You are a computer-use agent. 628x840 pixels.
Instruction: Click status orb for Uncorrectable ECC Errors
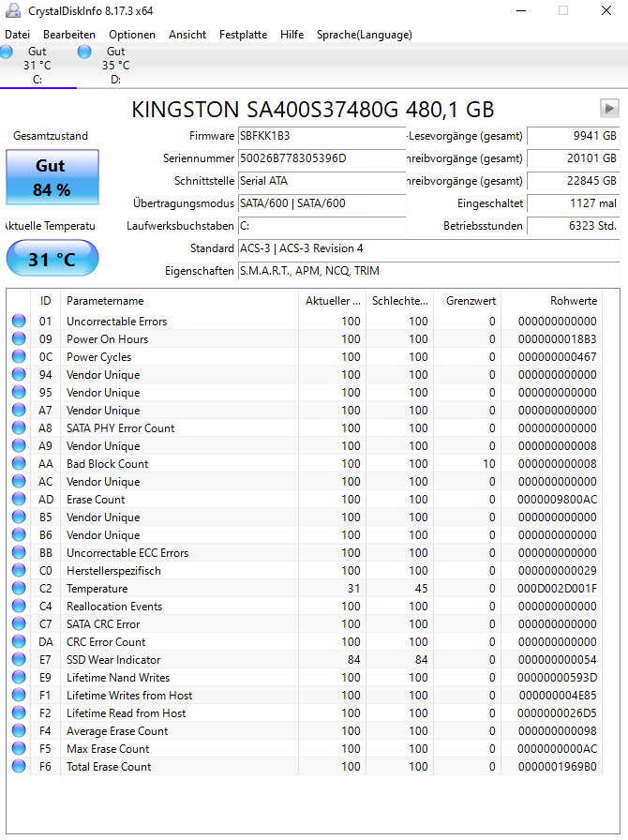click(x=19, y=552)
